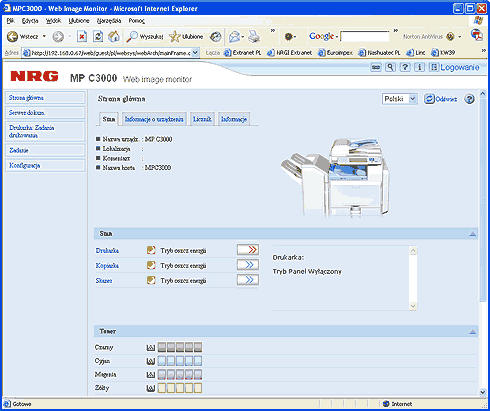Click the Magenta toner cartridge icon
490x411 pixels.
[x=151, y=375]
